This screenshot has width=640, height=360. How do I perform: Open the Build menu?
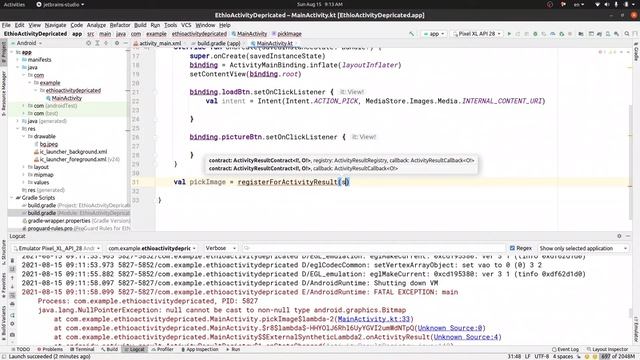tap(140, 25)
